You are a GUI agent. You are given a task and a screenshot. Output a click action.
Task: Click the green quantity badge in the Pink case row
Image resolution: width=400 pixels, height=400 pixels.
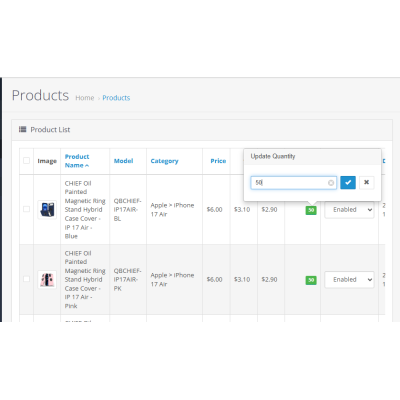point(311,280)
